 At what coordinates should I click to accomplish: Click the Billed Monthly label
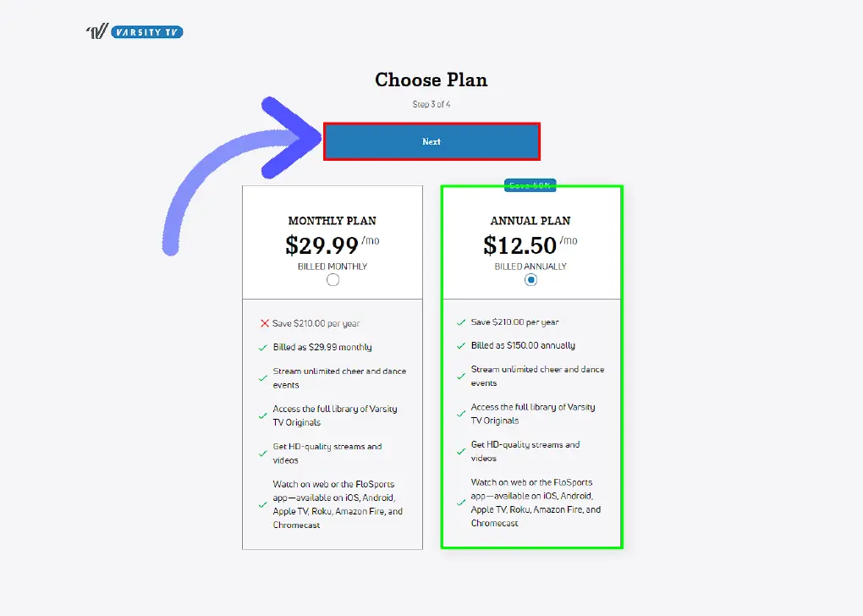(x=333, y=267)
